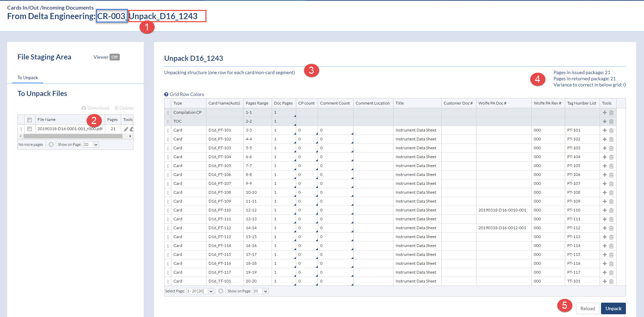Click the TT-101 tag number cell
Viewport: 644px width, 317px height.
tap(582, 281)
